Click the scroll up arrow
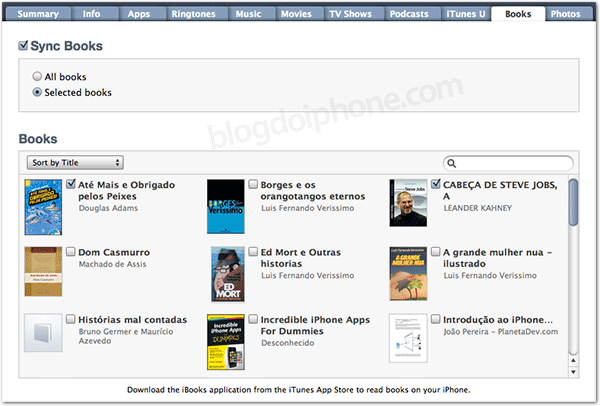Image resolution: width=600 pixels, height=406 pixels. [573, 360]
